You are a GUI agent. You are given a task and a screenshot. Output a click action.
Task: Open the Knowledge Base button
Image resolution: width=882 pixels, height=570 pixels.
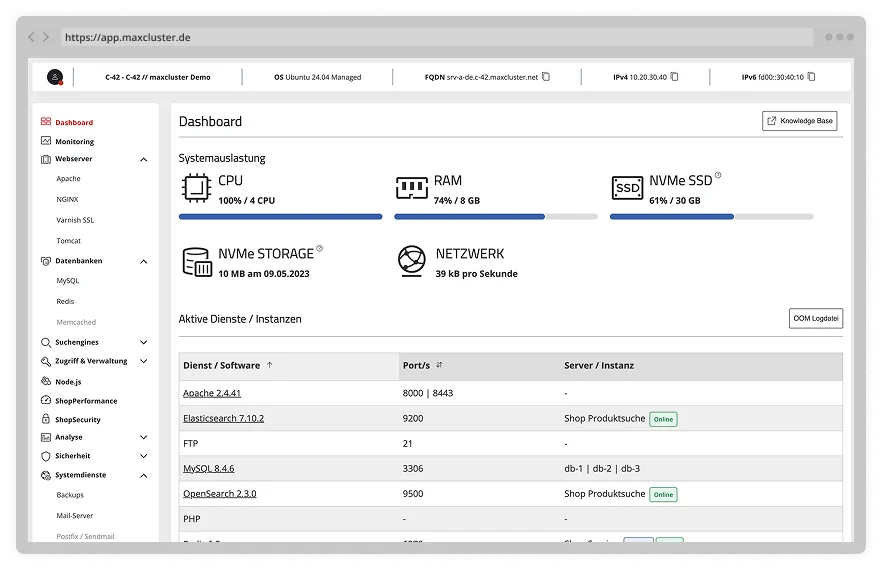[799, 121]
